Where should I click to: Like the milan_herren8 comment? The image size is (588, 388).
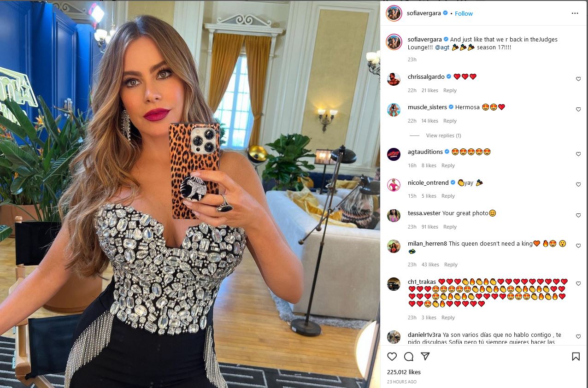tap(578, 246)
